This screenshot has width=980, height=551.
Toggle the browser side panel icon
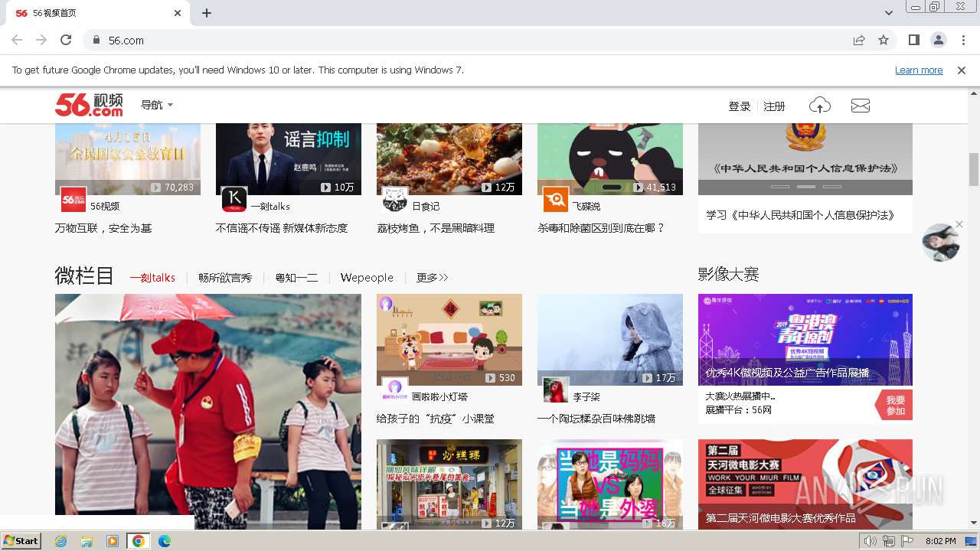point(913,40)
